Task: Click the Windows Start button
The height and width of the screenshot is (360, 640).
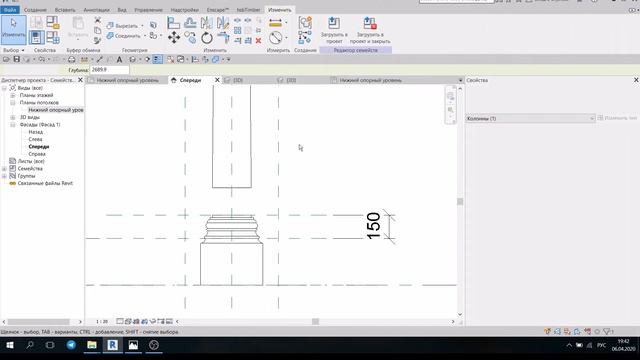Action: click(10, 345)
